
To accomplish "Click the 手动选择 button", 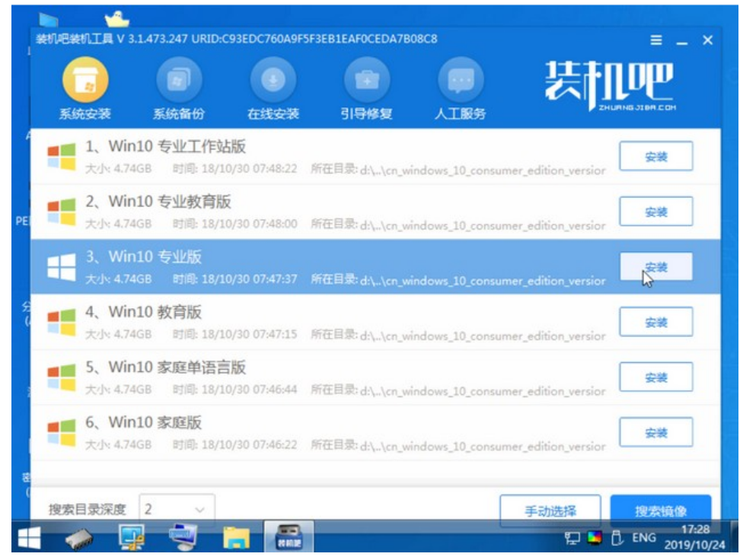I will [550, 511].
